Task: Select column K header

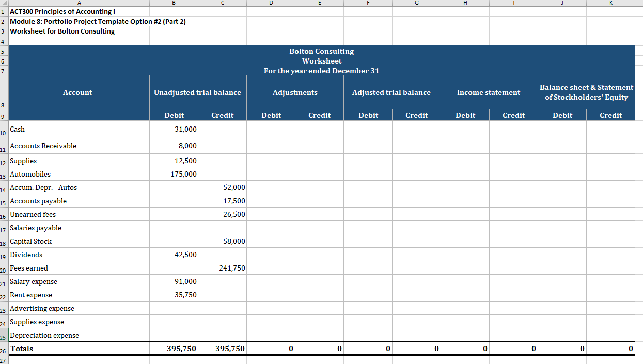Action: point(610,3)
